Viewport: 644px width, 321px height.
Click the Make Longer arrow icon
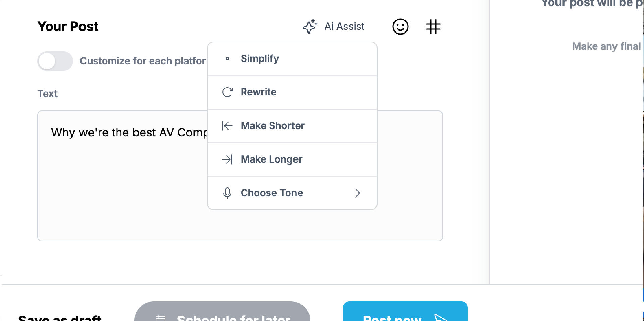[228, 159]
